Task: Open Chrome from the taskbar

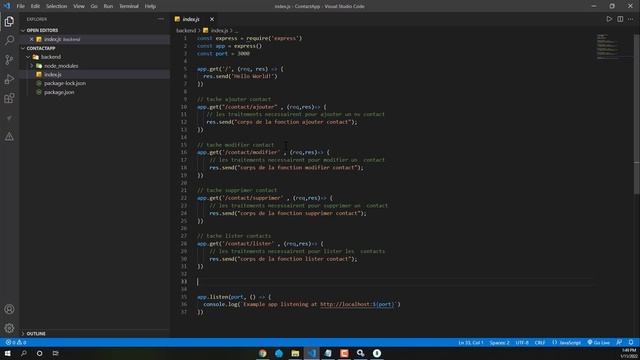Action: tap(263, 353)
